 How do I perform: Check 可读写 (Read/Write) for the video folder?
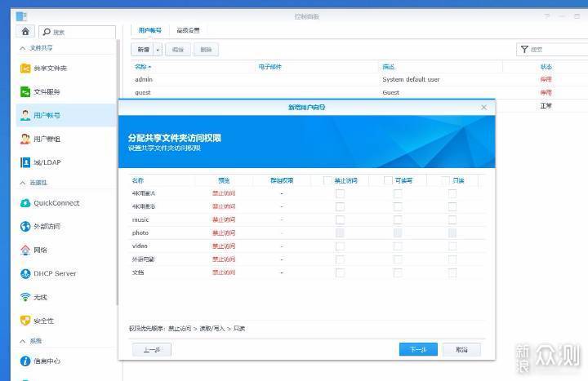click(x=398, y=246)
